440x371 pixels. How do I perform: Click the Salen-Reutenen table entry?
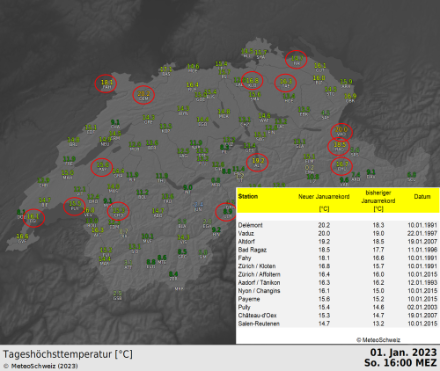259,324
